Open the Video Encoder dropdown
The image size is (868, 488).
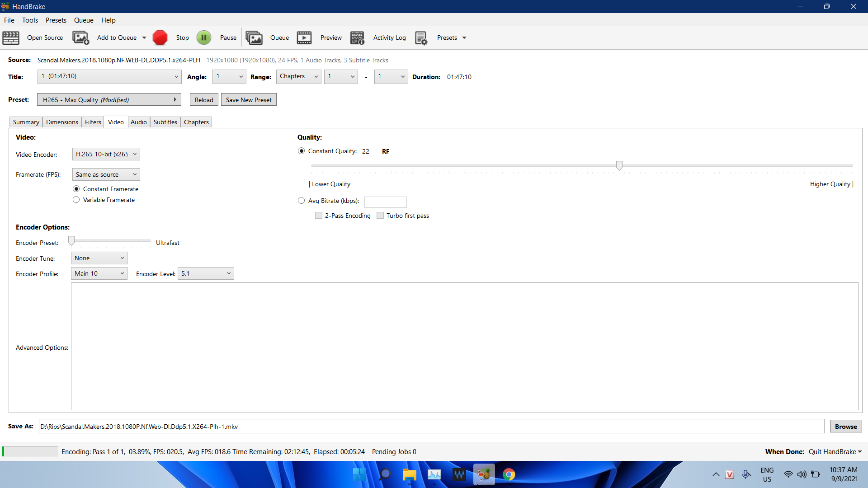pyautogui.click(x=106, y=154)
